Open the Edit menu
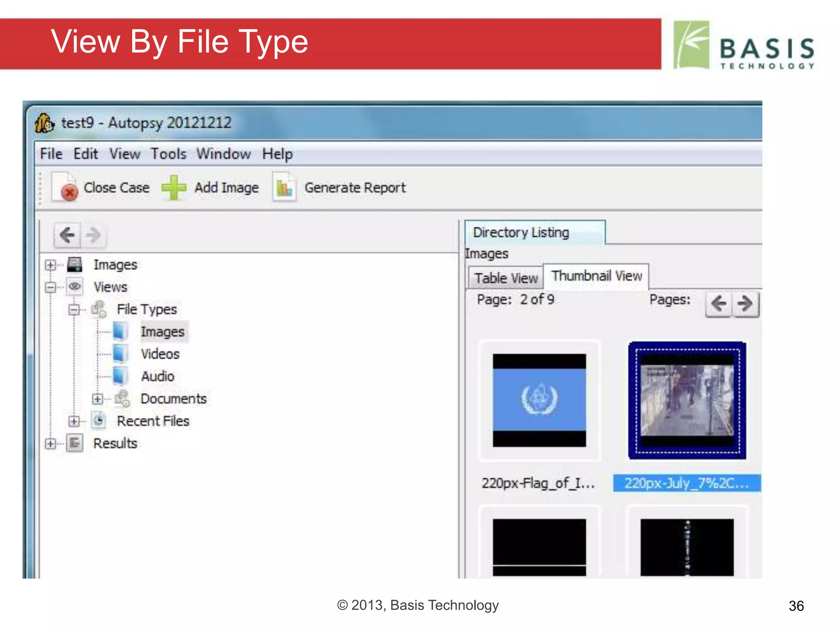The image size is (840, 630). (86, 154)
